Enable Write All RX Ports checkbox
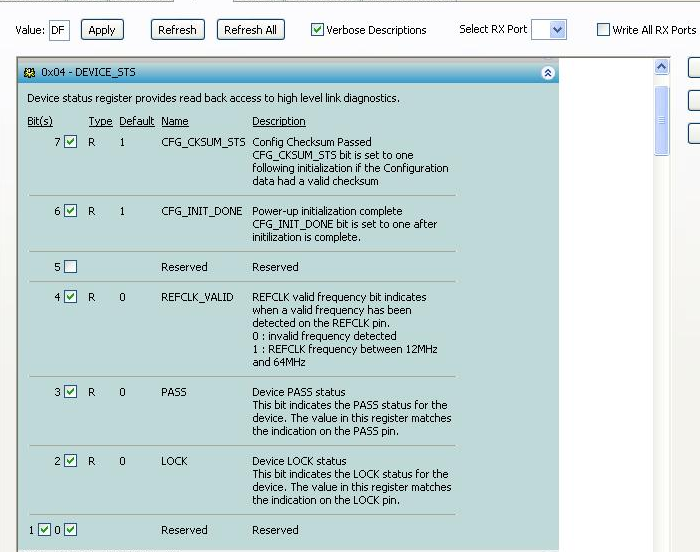700x552 pixels. coord(603,30)
